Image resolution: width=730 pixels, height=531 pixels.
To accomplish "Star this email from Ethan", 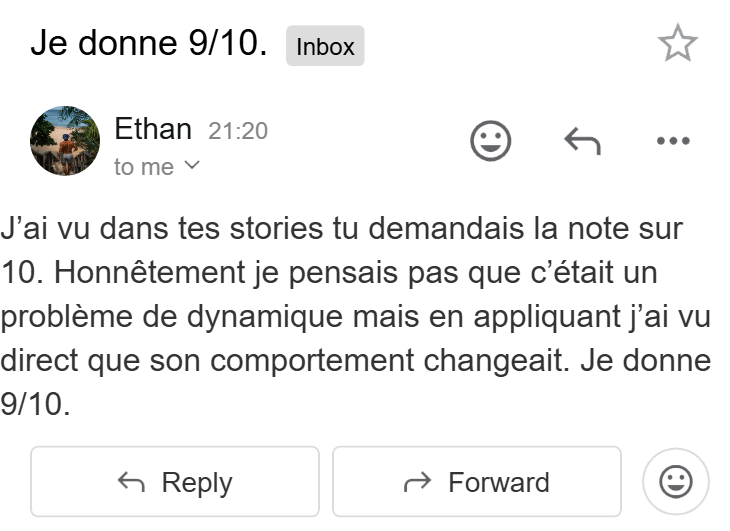I will (x=677, y=45).
